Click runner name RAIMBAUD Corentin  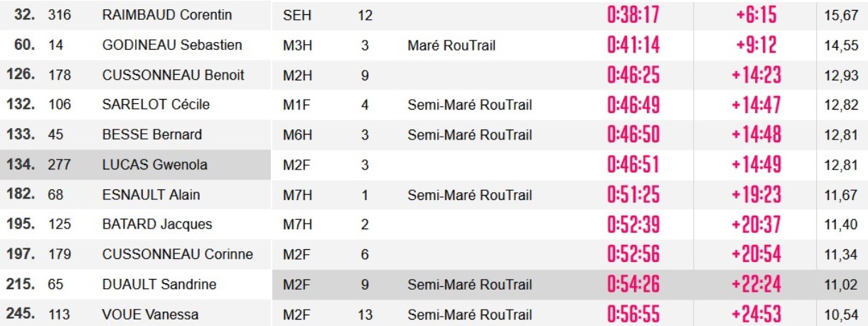click(x=167, y=15)
